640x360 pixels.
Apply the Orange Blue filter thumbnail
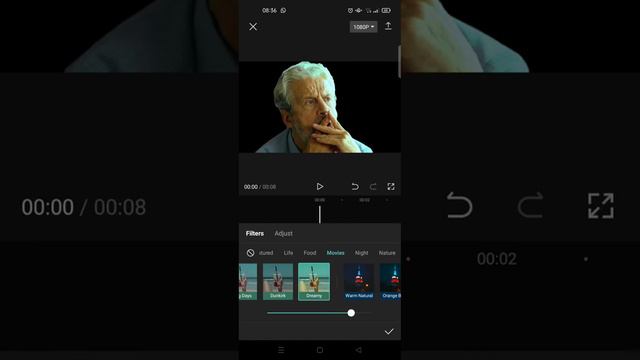pyautogui.click(x=391, y=282)
